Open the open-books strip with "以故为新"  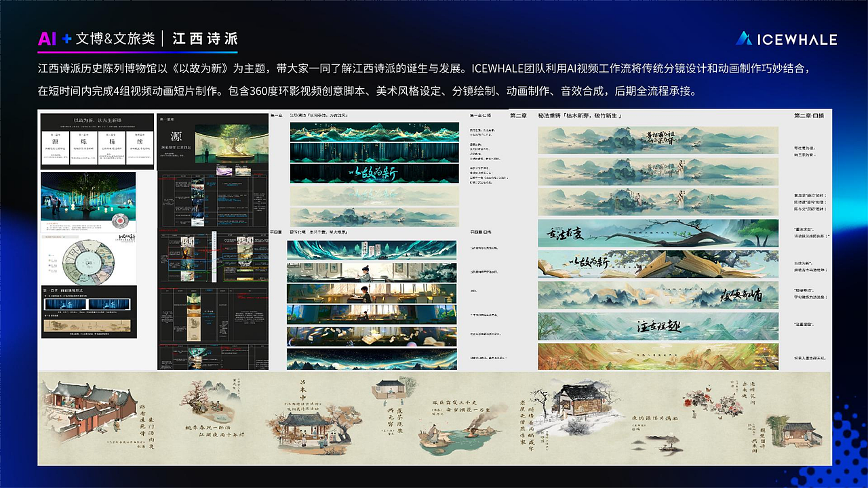tap(658, 264)
